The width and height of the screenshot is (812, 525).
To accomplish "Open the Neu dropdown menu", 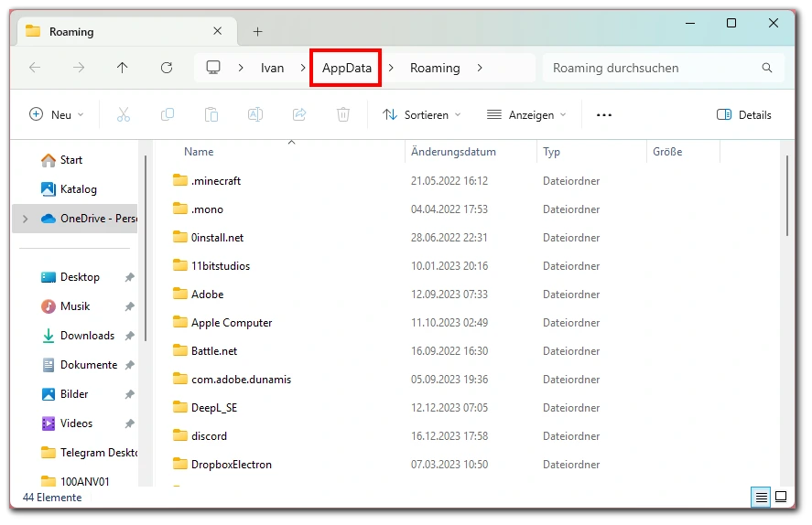I will click(56, 115).
